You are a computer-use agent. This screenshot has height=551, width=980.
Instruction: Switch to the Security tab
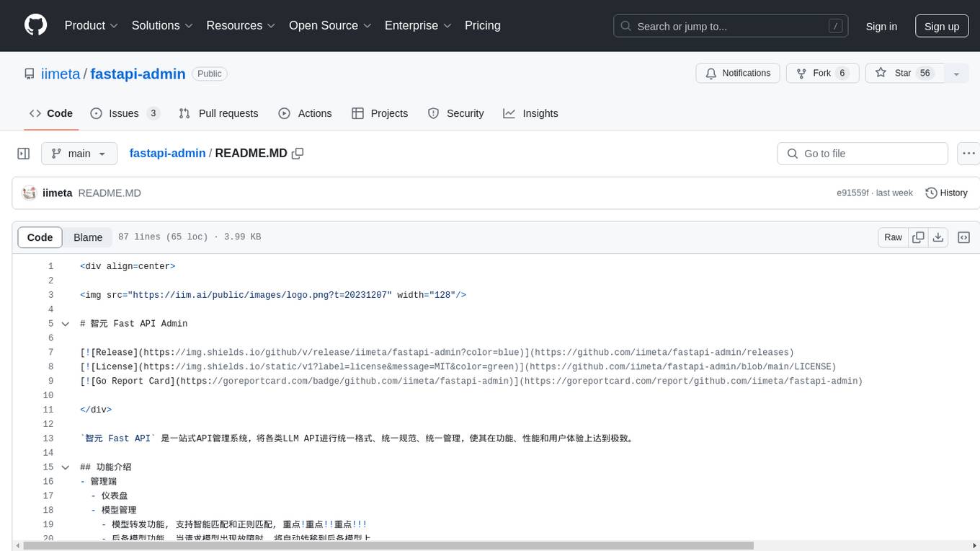coord(455,113)
